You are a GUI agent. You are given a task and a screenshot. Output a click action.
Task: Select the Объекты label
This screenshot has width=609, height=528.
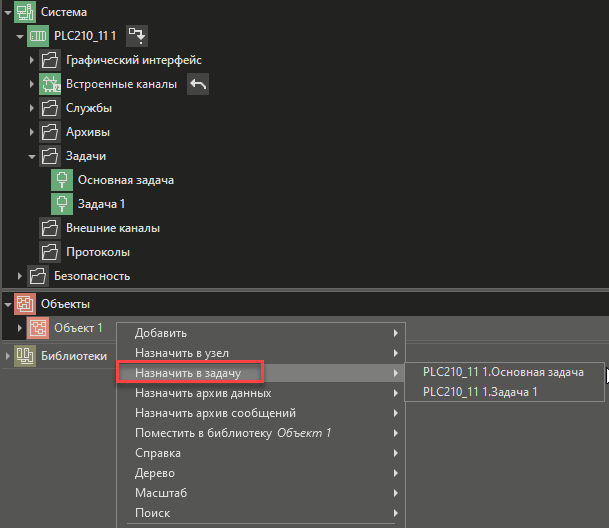coord(65,304)
